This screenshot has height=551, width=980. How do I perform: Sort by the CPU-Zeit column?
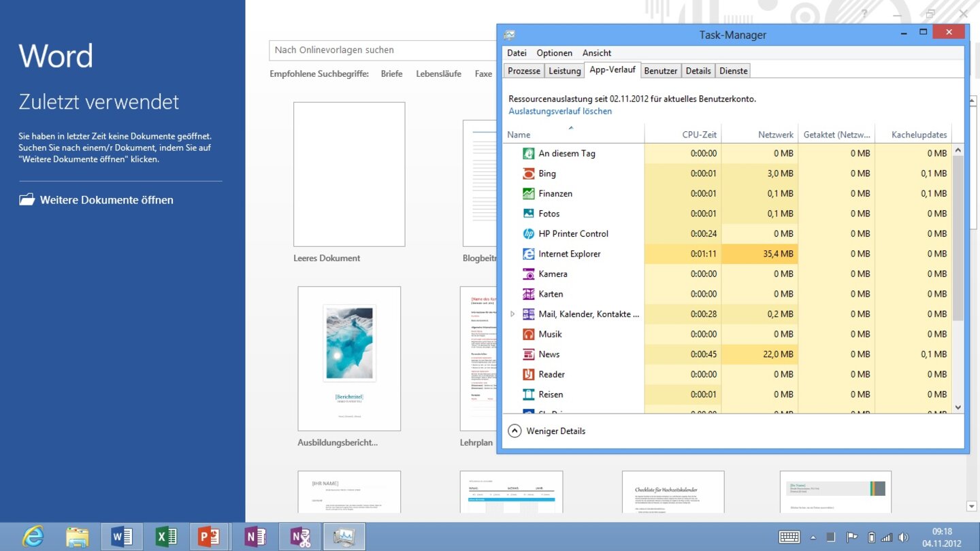tap(683, 134)
